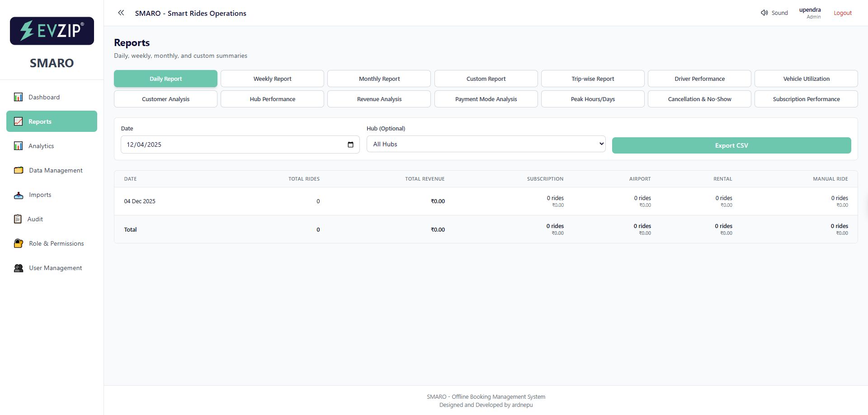868x415 pixels.
Task: Collapse the sidebar with the chevron arrows
Action: tap(121, 13)
